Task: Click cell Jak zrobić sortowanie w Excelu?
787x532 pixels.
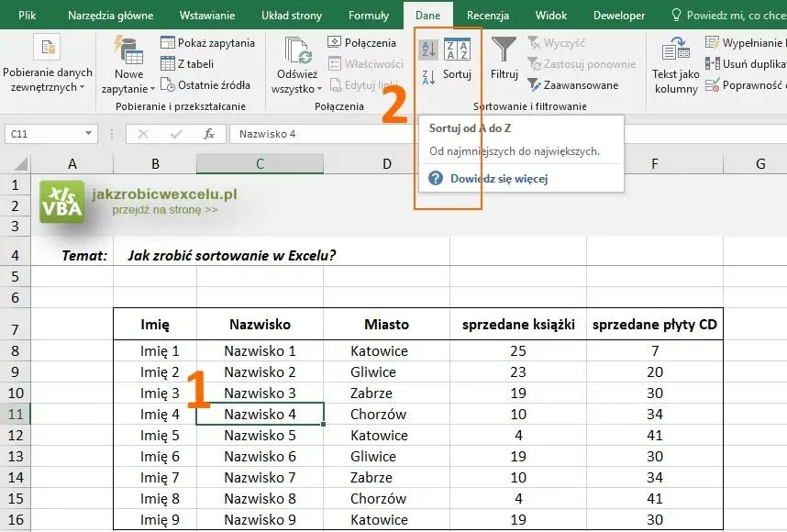Action: tap(231, 256)
